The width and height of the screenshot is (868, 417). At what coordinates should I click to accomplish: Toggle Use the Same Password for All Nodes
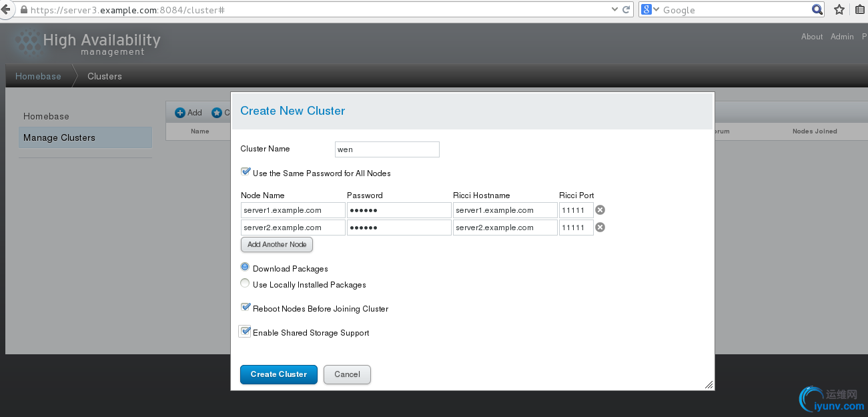246,172
